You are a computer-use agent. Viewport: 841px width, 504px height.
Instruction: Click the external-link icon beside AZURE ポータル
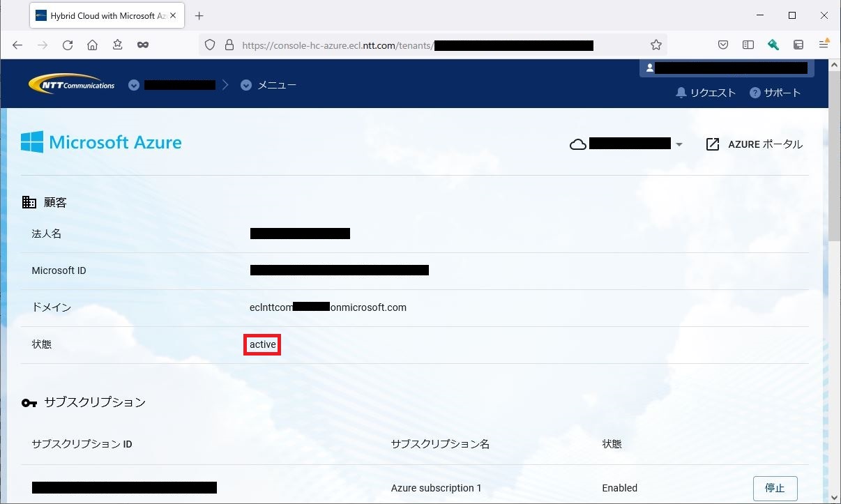(x=713, y=144)
